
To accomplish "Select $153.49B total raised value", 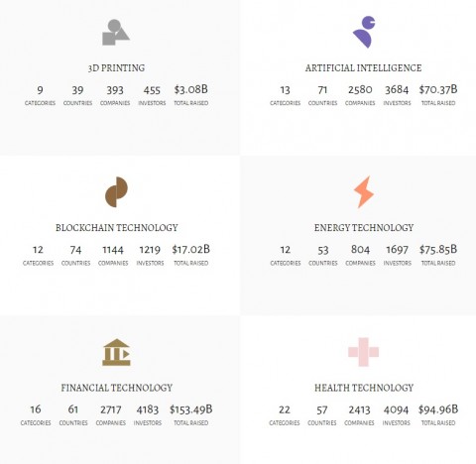I will (x=191, y=409).
